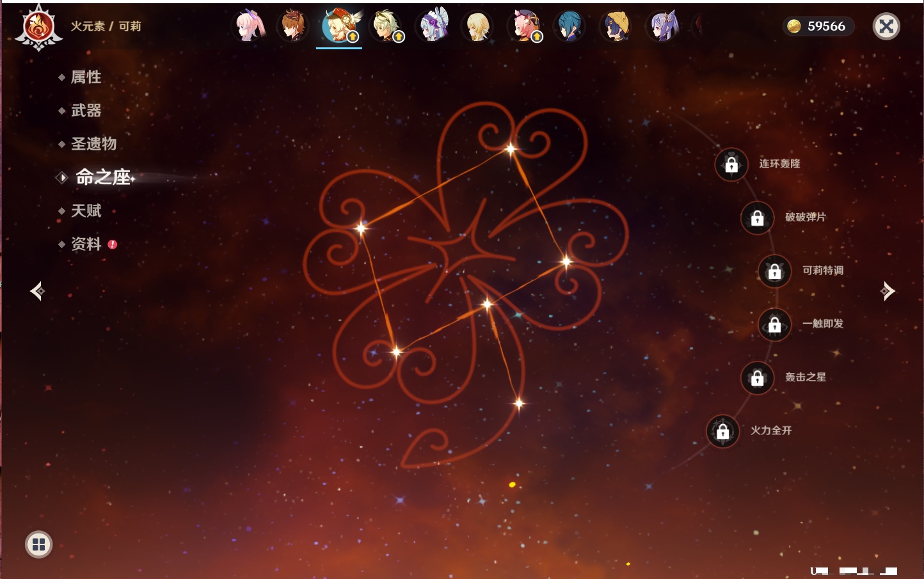Click the 轰击之星 label
This screenshot has height=579, width=924.
click(x=806, y=377)
